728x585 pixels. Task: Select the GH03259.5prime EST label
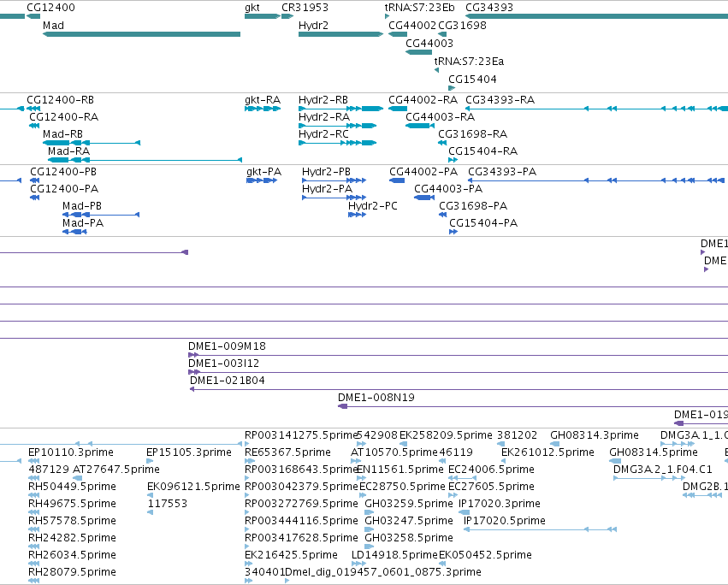point(409,505)
